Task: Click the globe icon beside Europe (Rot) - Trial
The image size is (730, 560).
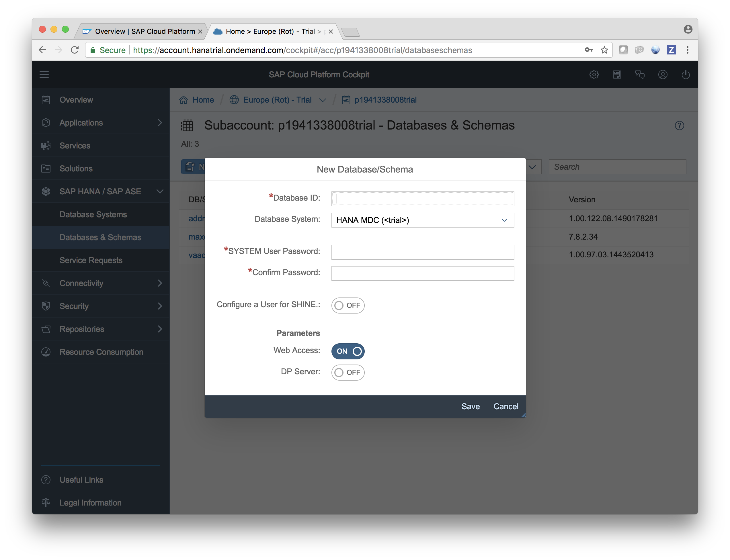Action: pyautogui.click(x=234, y=100)
